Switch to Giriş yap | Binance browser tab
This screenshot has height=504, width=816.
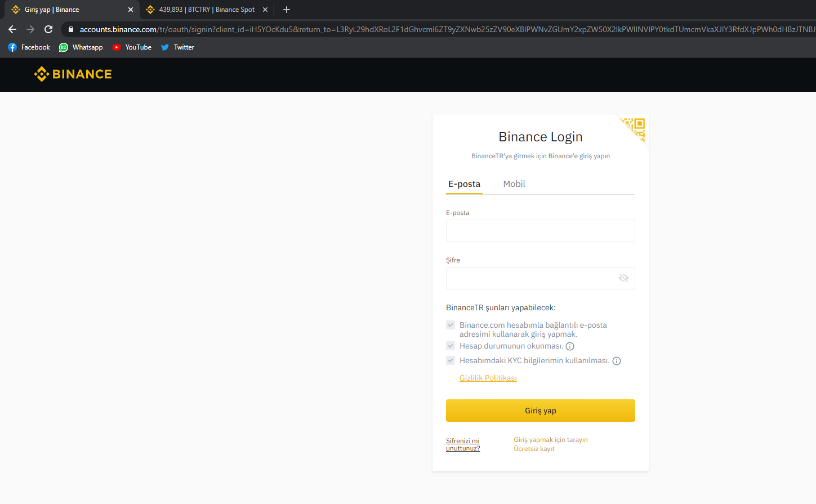pos(71,10)
